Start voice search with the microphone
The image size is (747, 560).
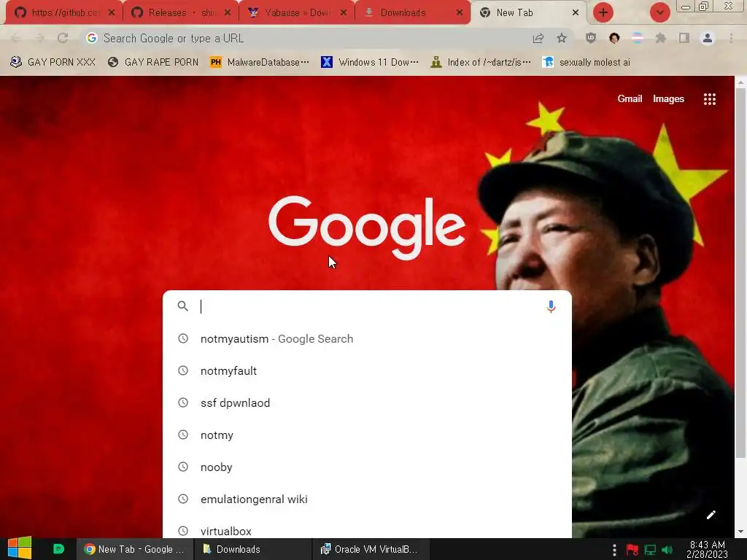pyautogui.click(x=551, y=306)
